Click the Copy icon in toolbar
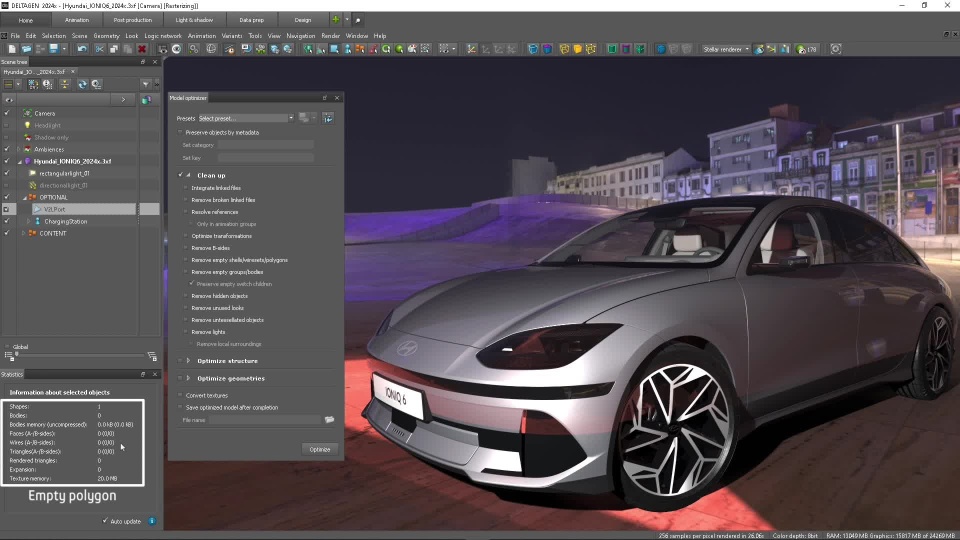960x540 pixels. coord(114,49)
